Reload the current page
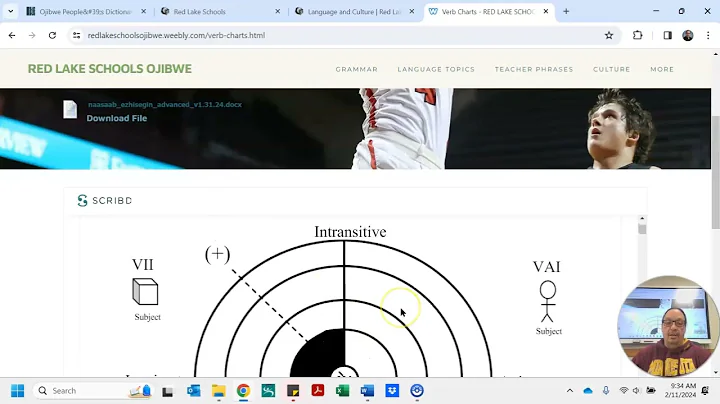Screen dimensions: 720x404 (52, 35)
